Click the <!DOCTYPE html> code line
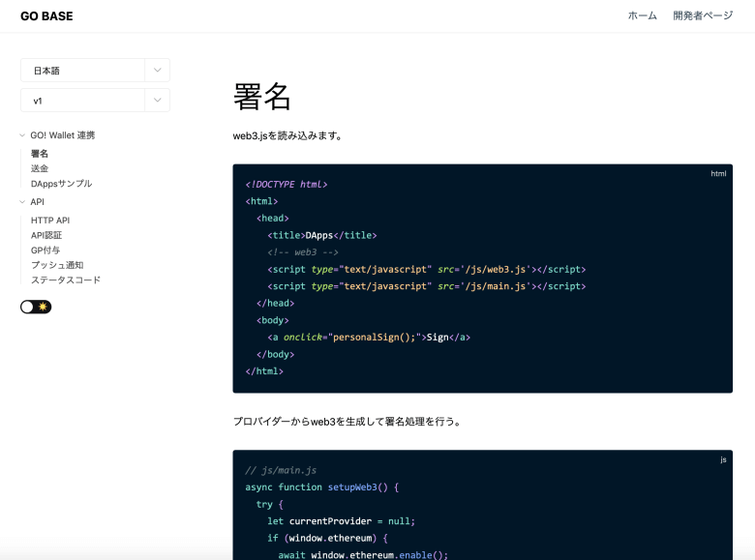The width and height of the screenshot is (755, 560). [x=287, y=185]
